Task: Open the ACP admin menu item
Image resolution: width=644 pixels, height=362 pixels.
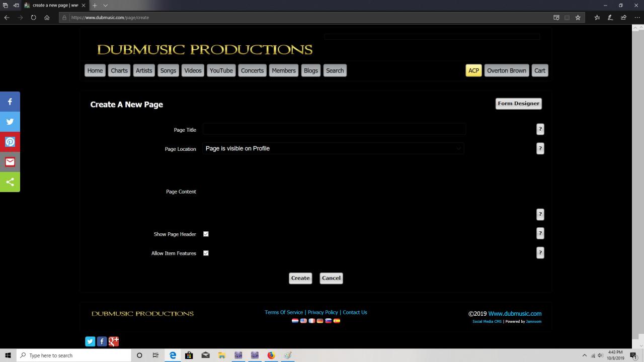Action: [x=473, y=71]
